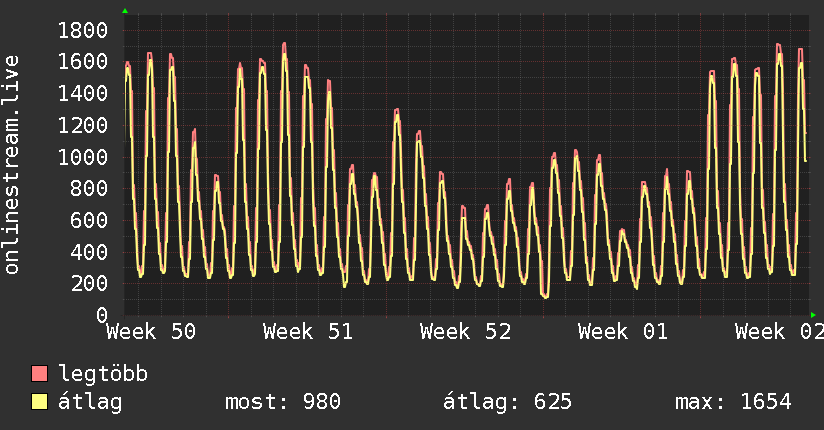Click the Week 51 axis label
The width and height of the screenshot is (824, 430).
pos(308,332)
